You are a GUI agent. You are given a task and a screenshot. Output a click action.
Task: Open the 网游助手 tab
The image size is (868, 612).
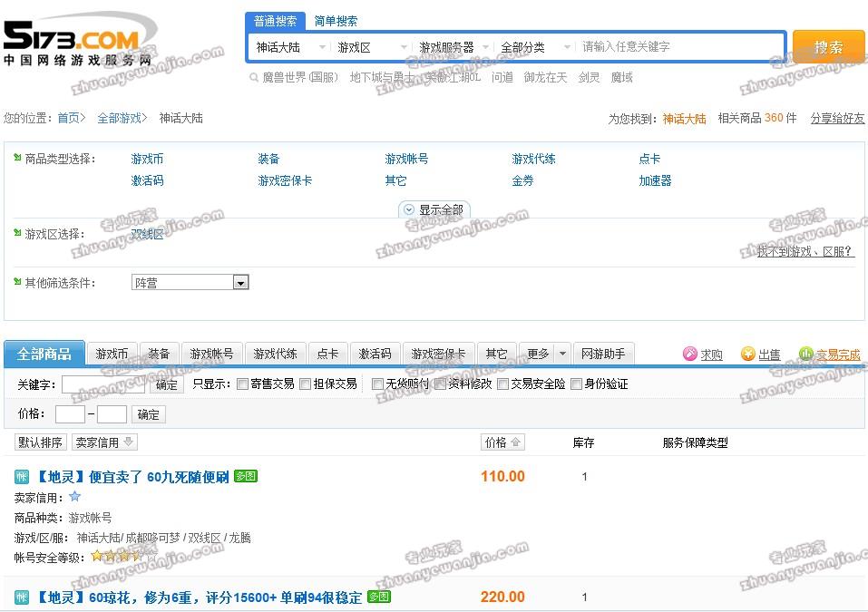(x=603, y=354)
